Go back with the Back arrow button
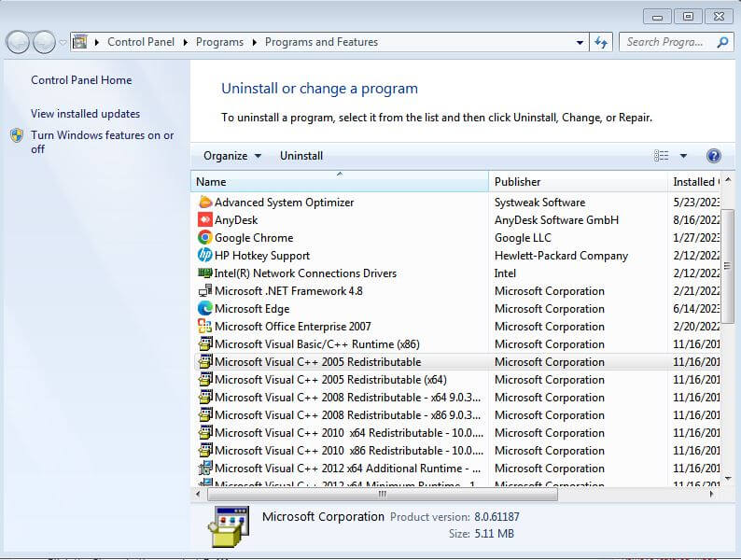 pos(19,43)
